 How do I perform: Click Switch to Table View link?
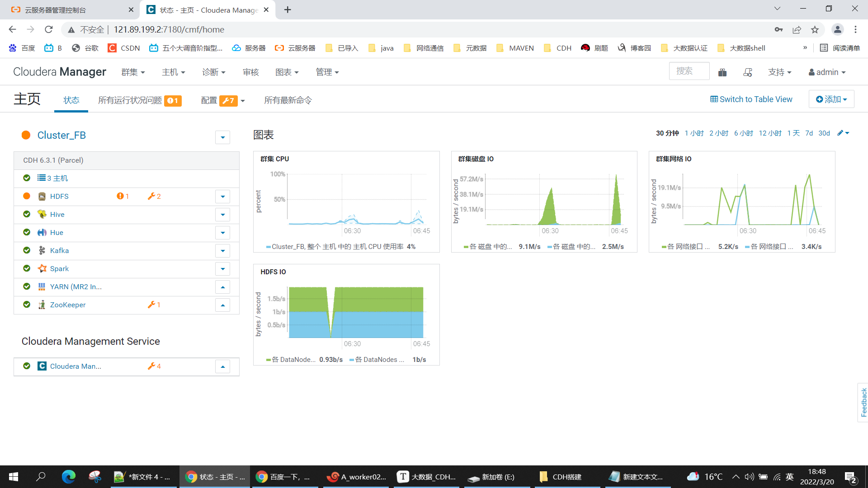pyautogui.click(x=751, y=99)
